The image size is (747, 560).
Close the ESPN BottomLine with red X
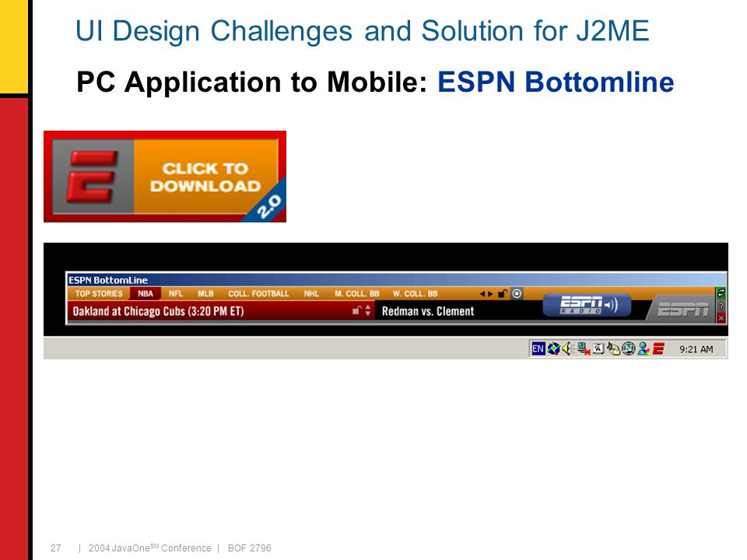pyautogui.click(x=721, y=317)
